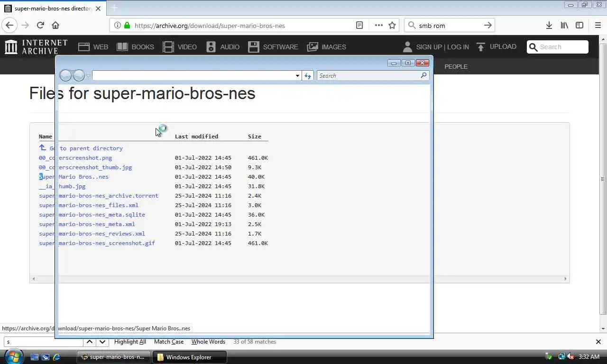Image resolution: width=607 pixels, height=364 pixels.
Task: Open Explorer address bar dropdown arrow
Action: pyautogui.click(x=297, y=76)
